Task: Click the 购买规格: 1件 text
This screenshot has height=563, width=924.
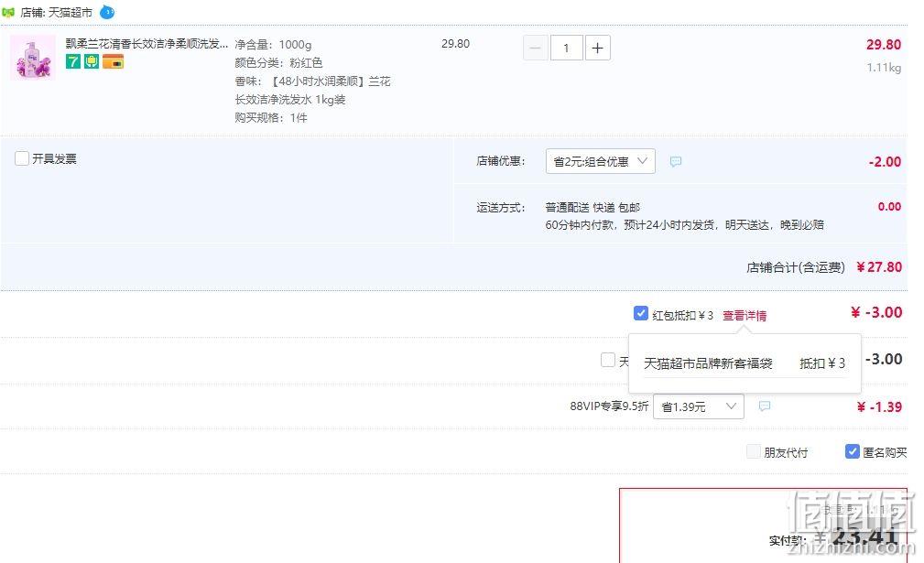Action: click(x=270, y=118)
